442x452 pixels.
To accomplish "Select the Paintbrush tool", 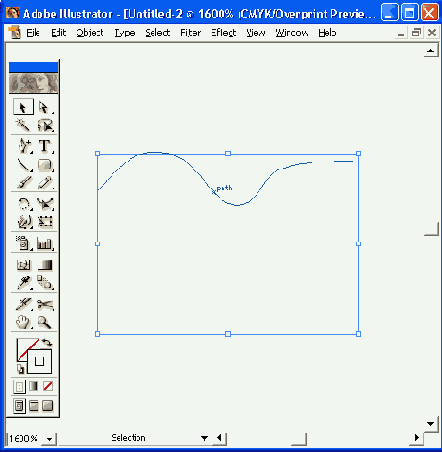I will pyautogui.click(x=23, y=183).
